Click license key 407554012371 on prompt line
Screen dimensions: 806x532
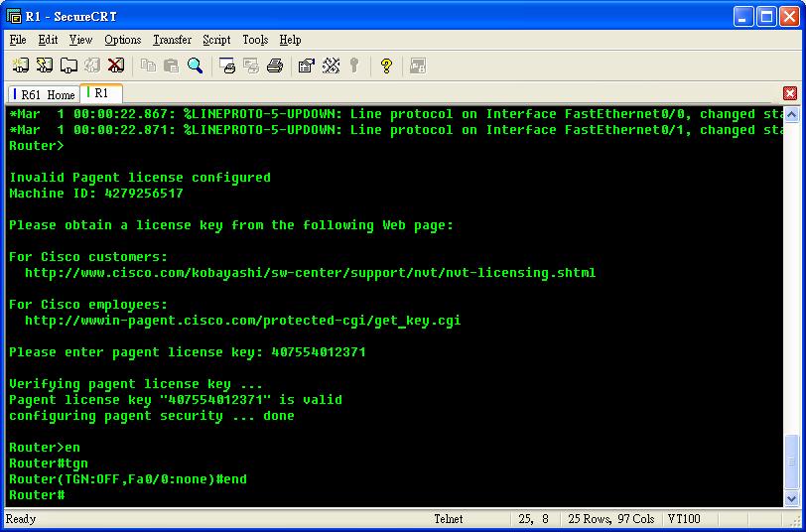point(319,352)
